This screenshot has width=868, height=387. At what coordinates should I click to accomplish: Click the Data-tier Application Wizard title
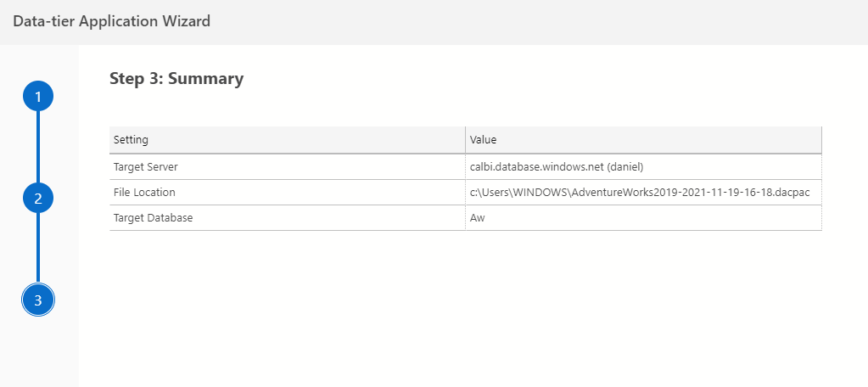111,22
